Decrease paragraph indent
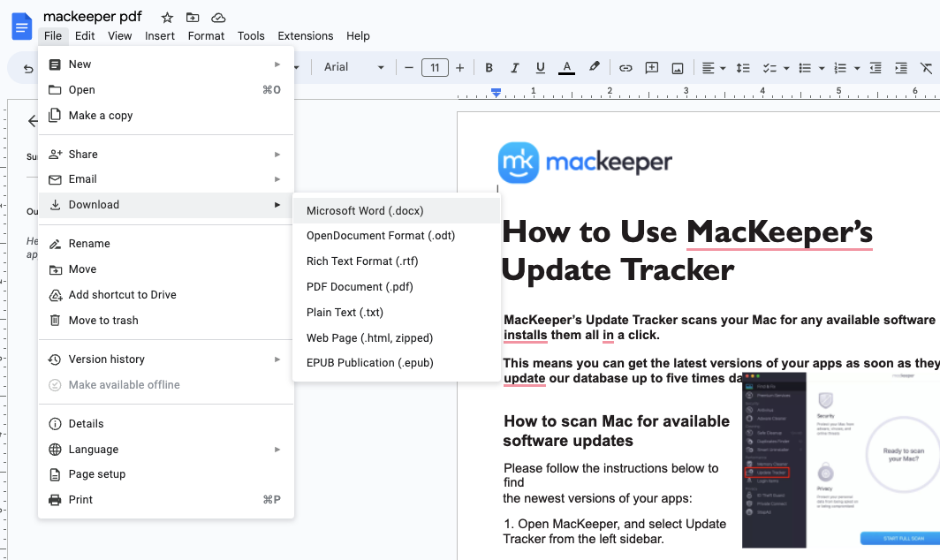The width and height of the screenshot is (940, 560). tap(876, 68)
